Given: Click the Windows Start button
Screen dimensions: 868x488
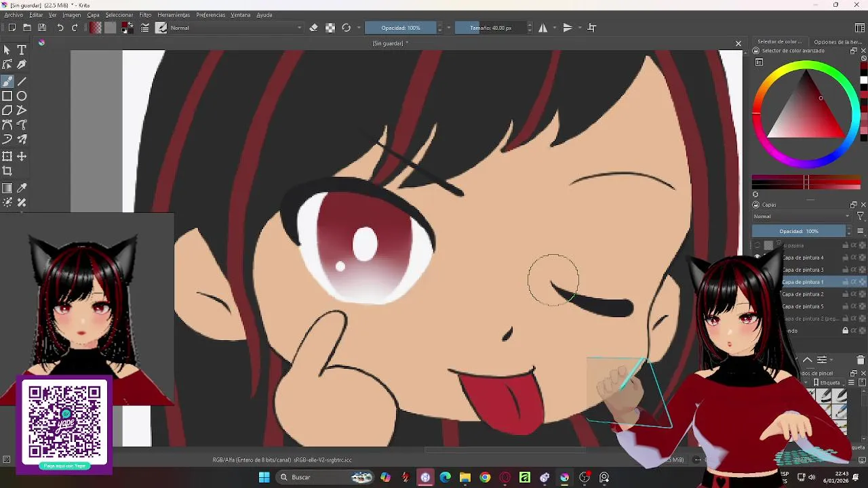Looking at the screenshot, I should [x=264, y=477].
